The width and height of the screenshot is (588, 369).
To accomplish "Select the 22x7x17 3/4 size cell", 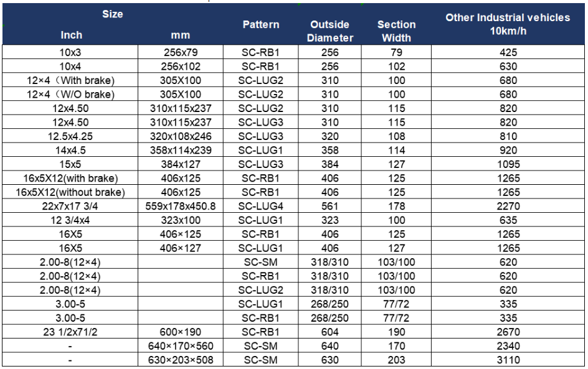I will (70, 206).
